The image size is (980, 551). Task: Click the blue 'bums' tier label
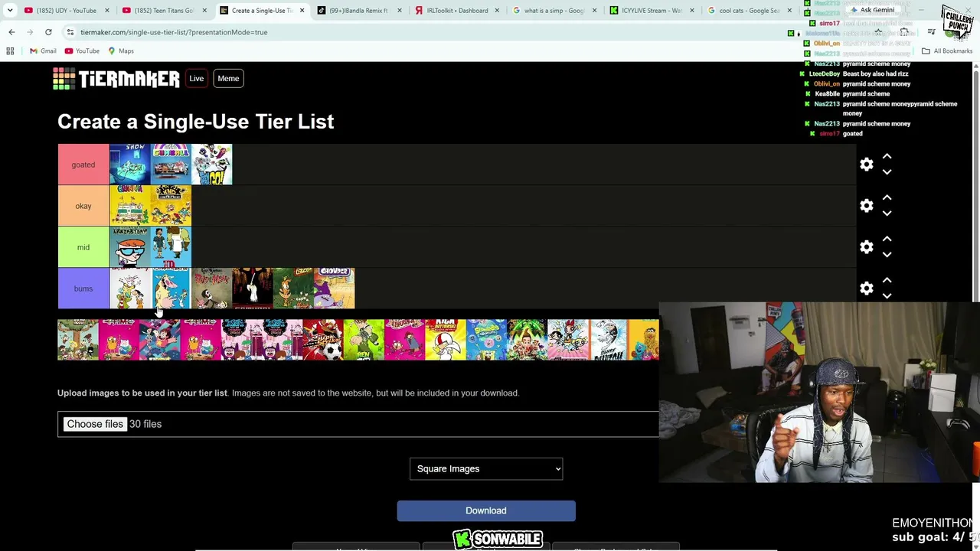pos(83,289)
